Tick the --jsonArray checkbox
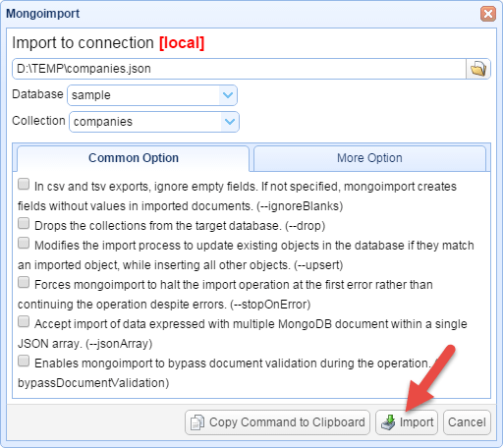 tap(24, 321)
